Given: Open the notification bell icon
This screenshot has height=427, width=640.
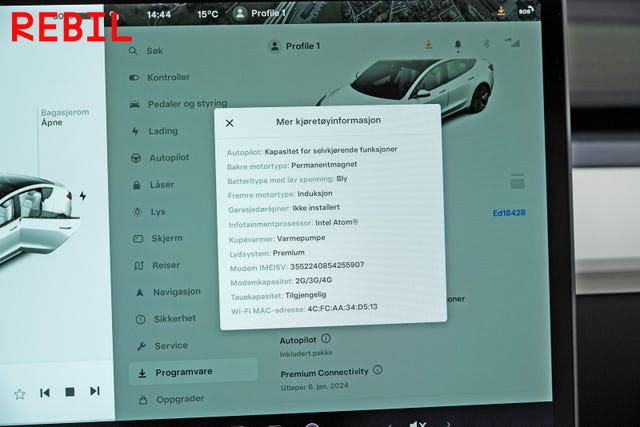Looking at the screenshot, I should coord(458,45).
